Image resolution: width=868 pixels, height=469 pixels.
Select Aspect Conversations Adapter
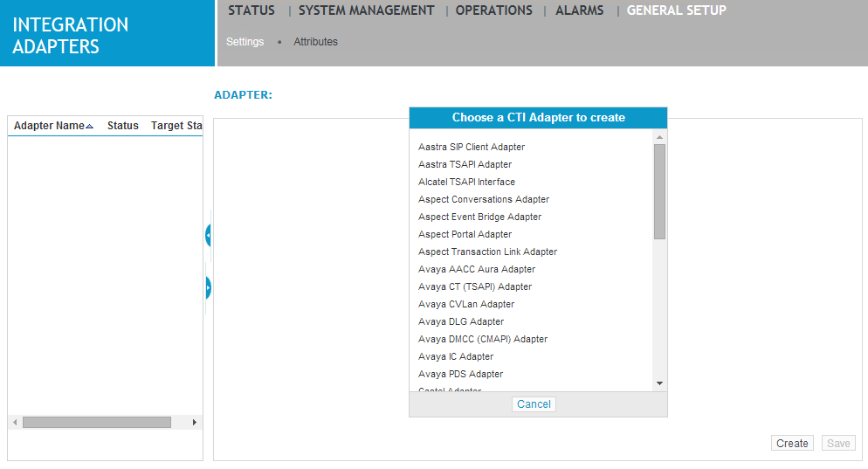click(x=484, y=199)
